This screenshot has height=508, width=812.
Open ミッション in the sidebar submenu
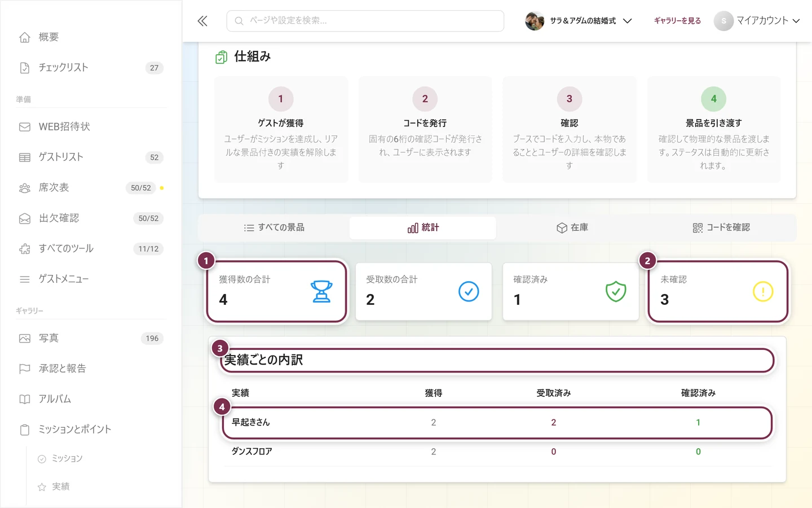coord(67,458)
